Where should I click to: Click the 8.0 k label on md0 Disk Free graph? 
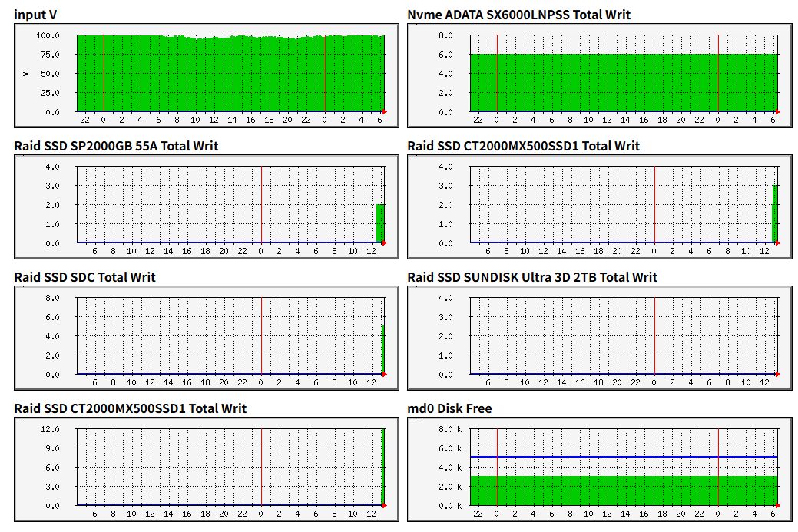click(x=449, y=429)
